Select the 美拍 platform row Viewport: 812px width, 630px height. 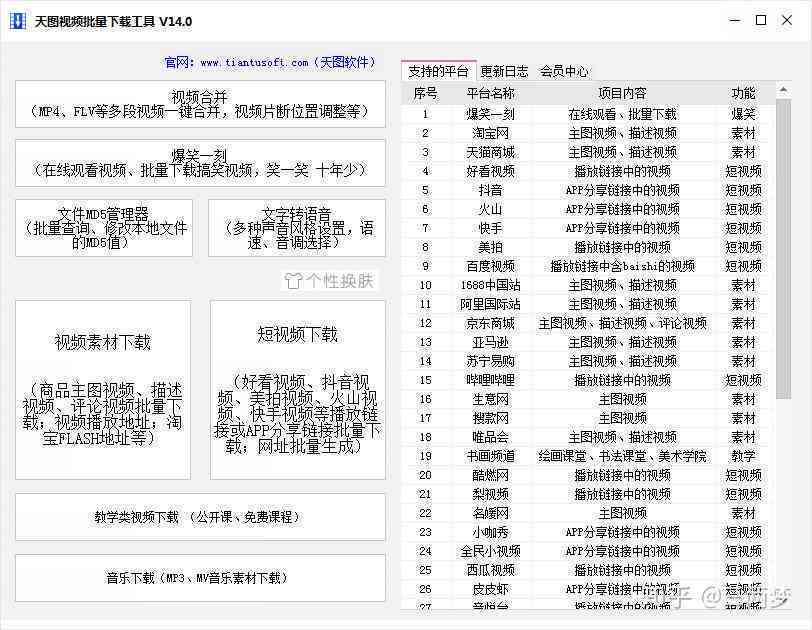pyautogui.click(x=588, y=247)
